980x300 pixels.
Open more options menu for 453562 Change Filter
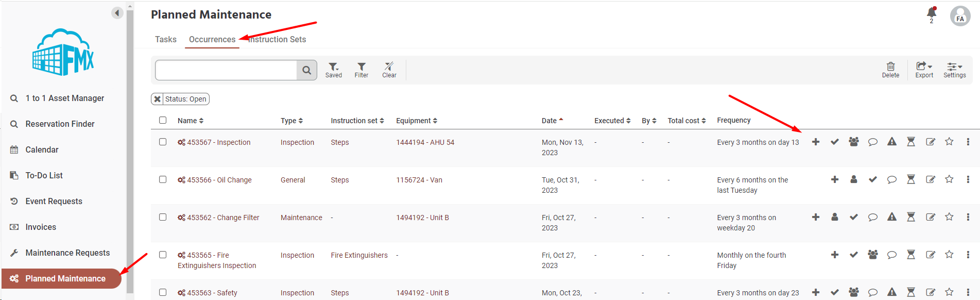[968, 217]
